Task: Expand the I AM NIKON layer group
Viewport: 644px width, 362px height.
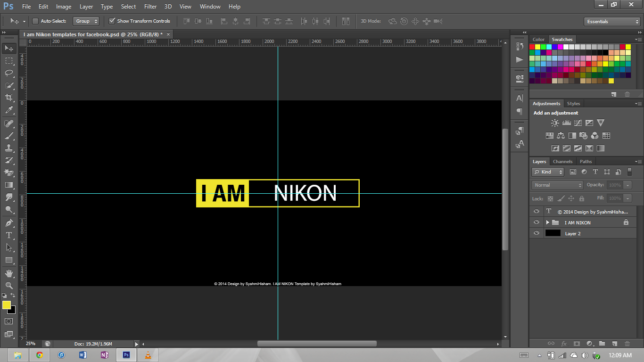Action: (548, 222)
